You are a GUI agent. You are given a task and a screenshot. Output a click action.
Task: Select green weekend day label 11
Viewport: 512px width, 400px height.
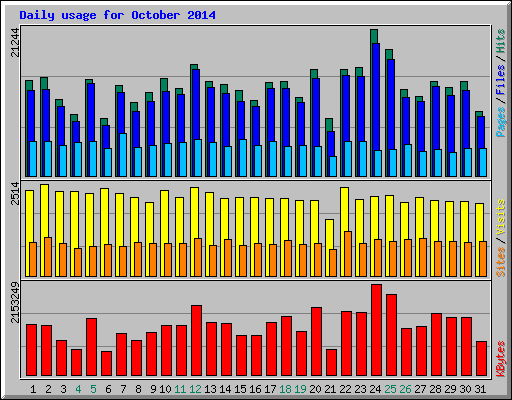coord(180,389)
